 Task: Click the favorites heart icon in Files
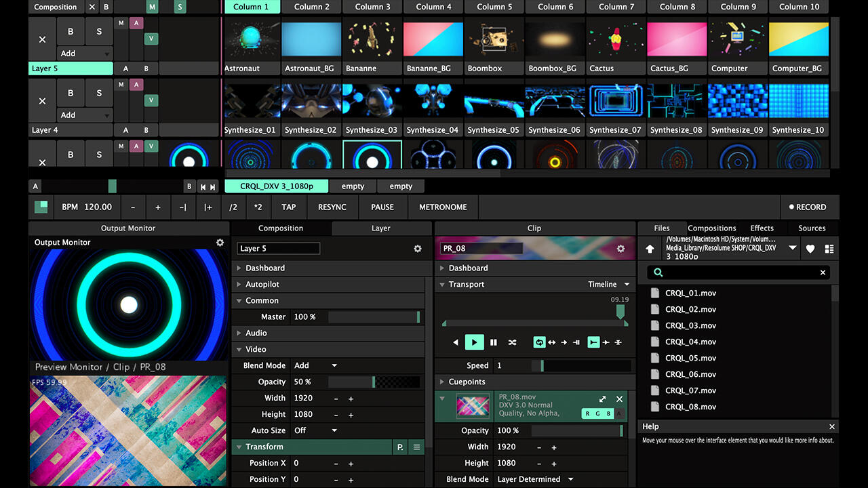(x=810, y=249)
